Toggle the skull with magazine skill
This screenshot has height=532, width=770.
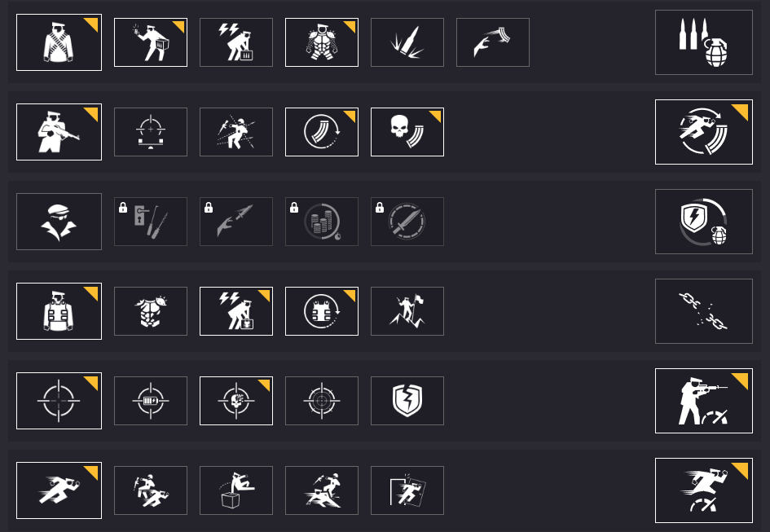(407, 132)
